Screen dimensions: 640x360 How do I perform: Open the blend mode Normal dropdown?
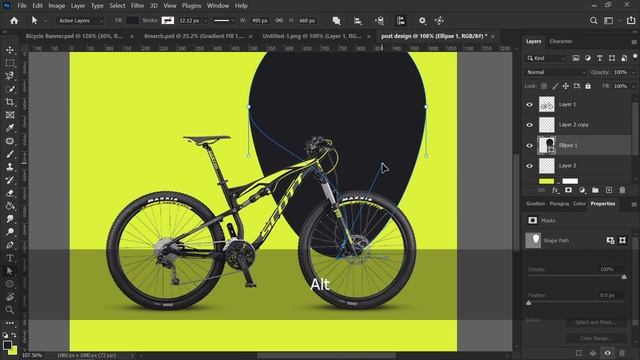coord(555,72)
